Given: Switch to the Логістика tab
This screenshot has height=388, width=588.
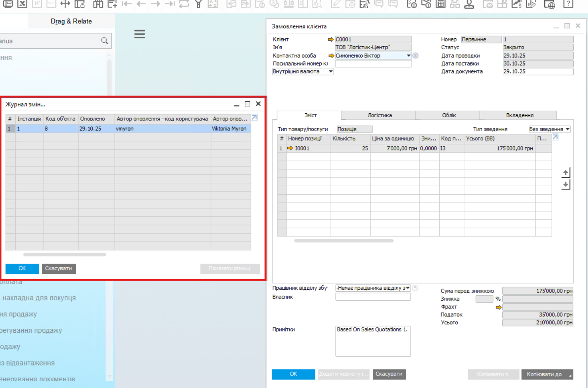Looking at the screenshot, I should 379,115.
